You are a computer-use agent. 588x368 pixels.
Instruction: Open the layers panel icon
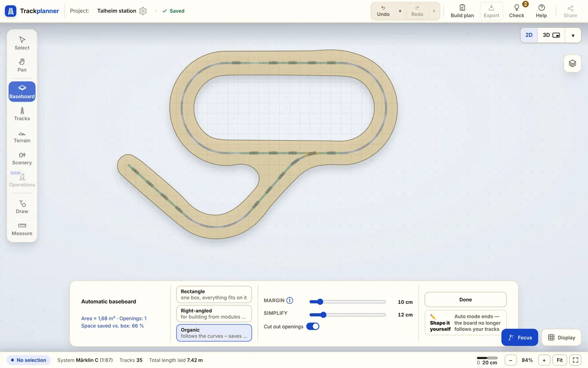pos(572,63)
